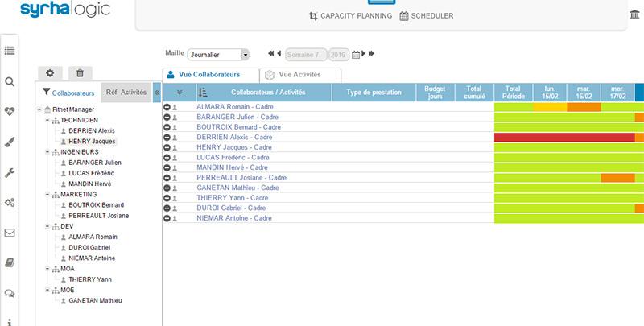Switch to Vue Collaborateurs tab
This screenshot has width=644, height=326.
[x=211, y=75]
